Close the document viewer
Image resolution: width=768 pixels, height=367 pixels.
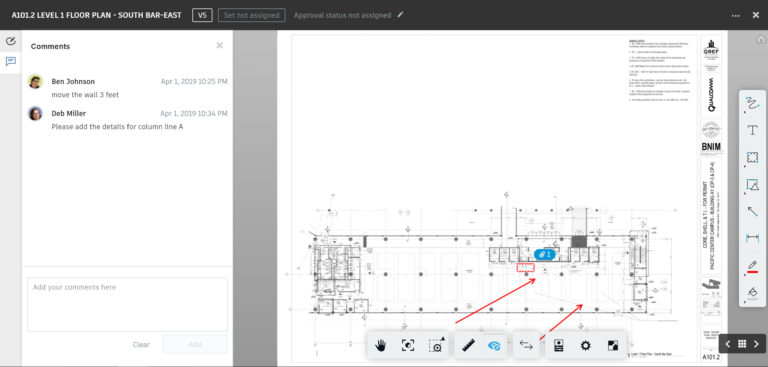click(x=756, y=15)
